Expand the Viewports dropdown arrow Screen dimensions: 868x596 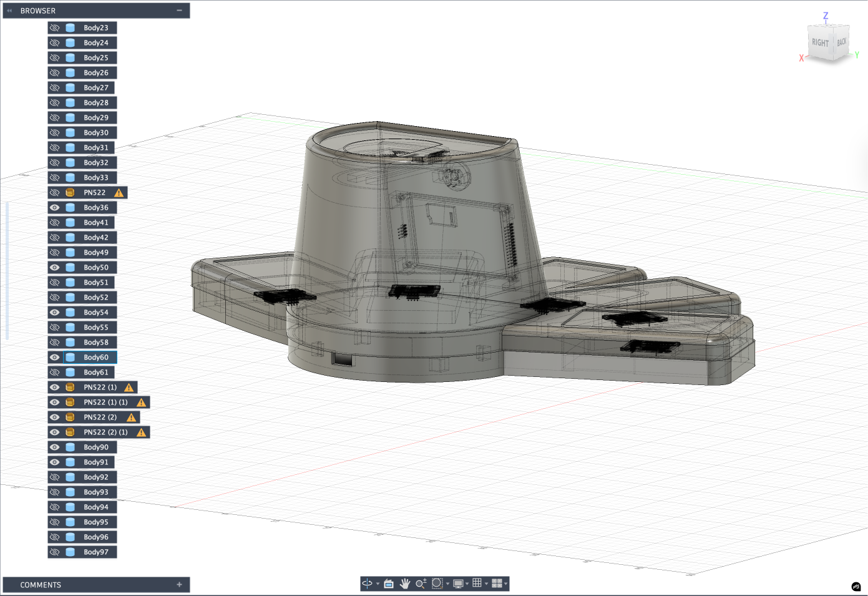pyautogui.click(x=505, y=584)
